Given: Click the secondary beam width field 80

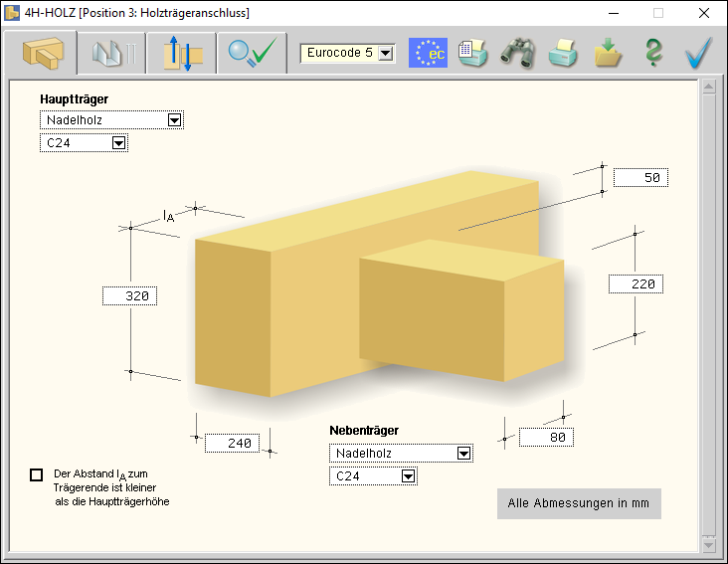Looking at the screenshot, I should click(546, 437).
